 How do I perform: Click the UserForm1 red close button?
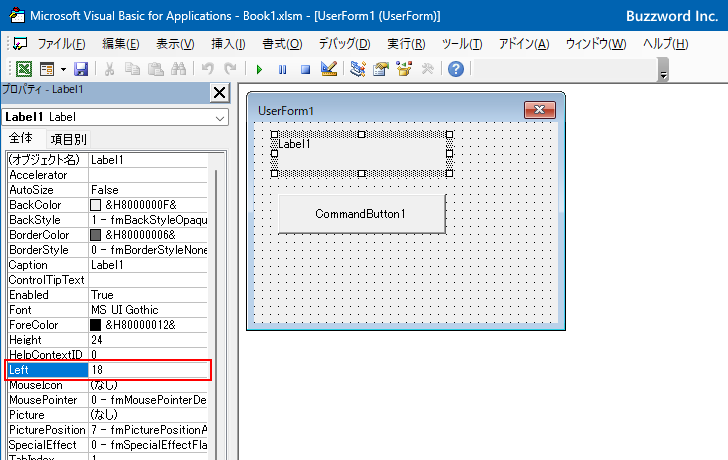click(x=540, y=110)
